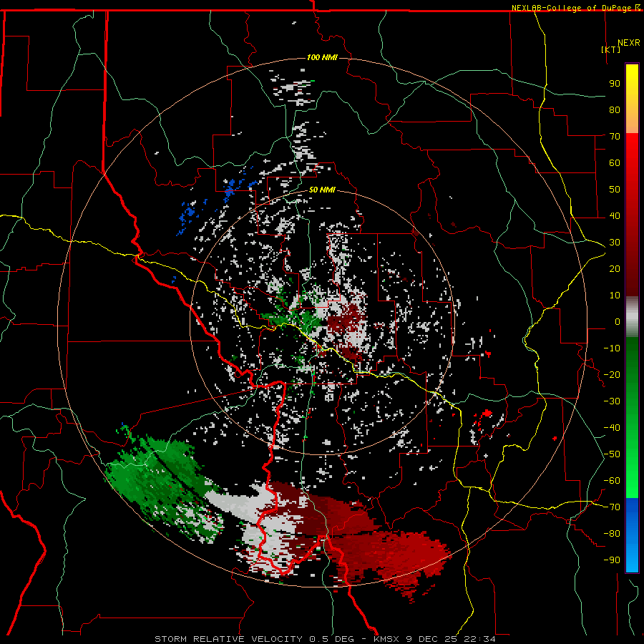
Task: Click the 30 value on velocity scale
Action: (x=615, y=243)
